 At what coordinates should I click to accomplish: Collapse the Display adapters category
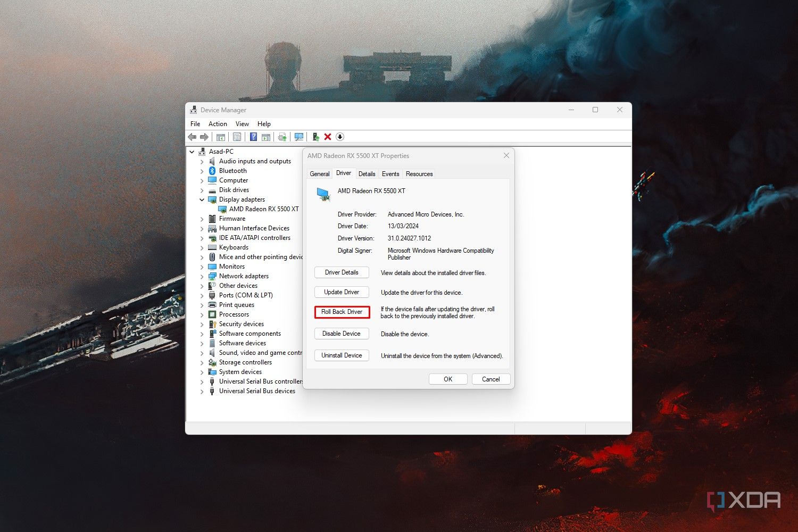pyautogui.click(x=202, y=199)
